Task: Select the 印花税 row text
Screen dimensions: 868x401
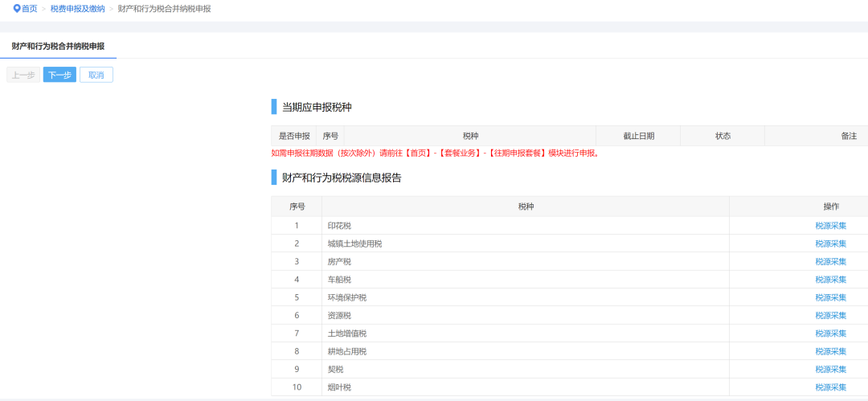Action: coord(339,226)
